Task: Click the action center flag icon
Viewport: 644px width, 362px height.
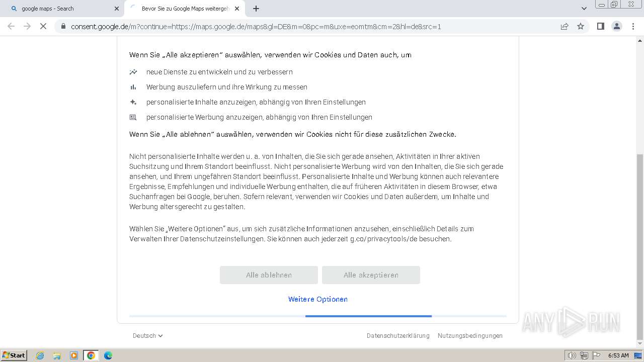Action: point(596,355)
